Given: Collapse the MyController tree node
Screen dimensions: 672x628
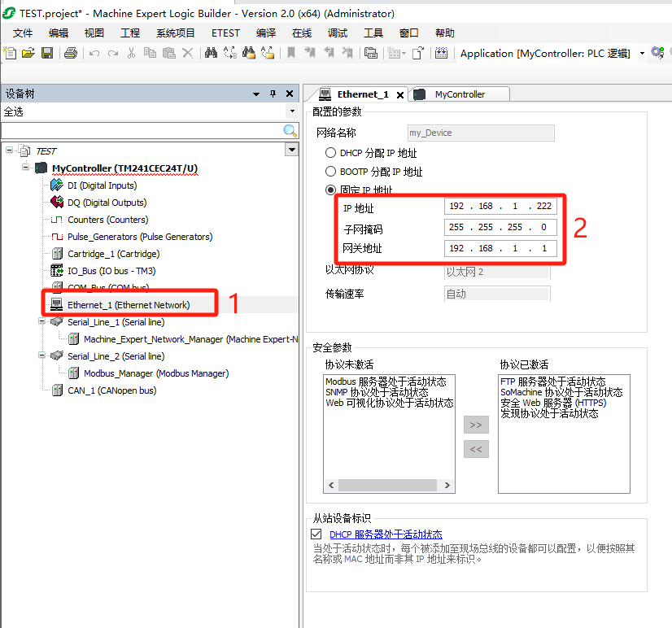Looking at the screenshot, I should 26,168.
